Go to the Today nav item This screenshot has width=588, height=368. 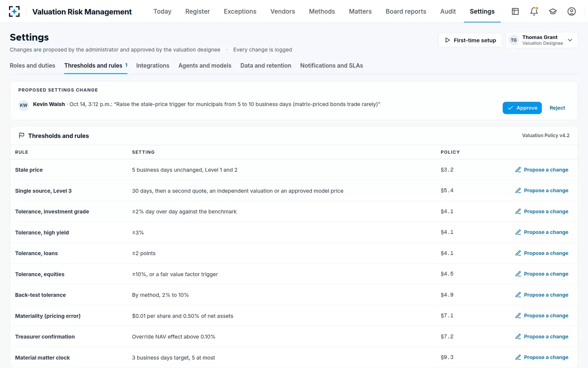click(163, 11)
